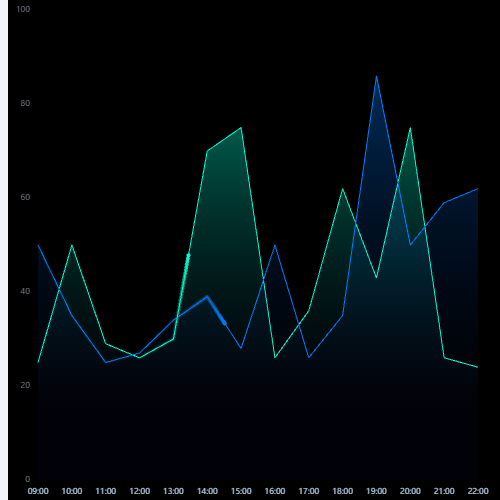
Task: Select the 14:00 x-axis label
Action: pos(207,491)
